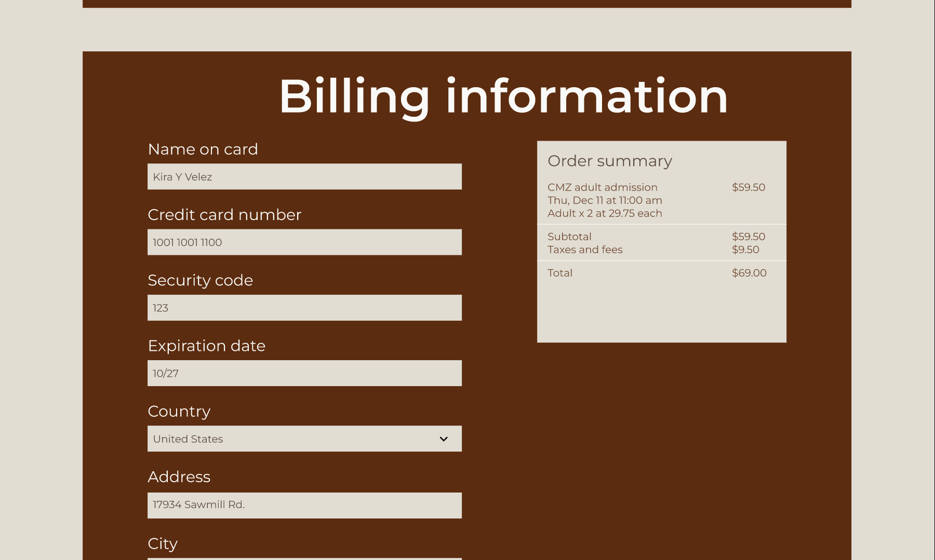Click the $59.50 admission price
935x560 pixels.
pyautogui.click(x=749, y=187)
